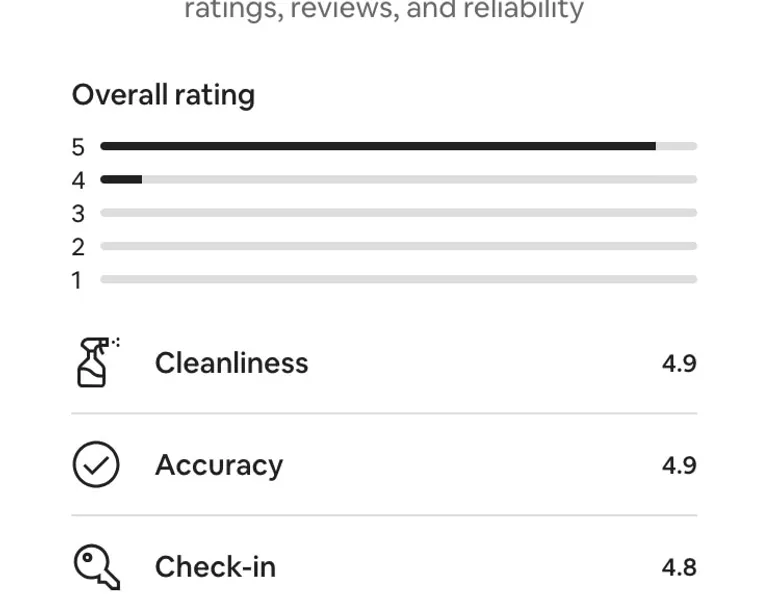Click the 2-star rating bar
Screen dimensions: 778x599
pyautogui.click(x=398, y=246)
